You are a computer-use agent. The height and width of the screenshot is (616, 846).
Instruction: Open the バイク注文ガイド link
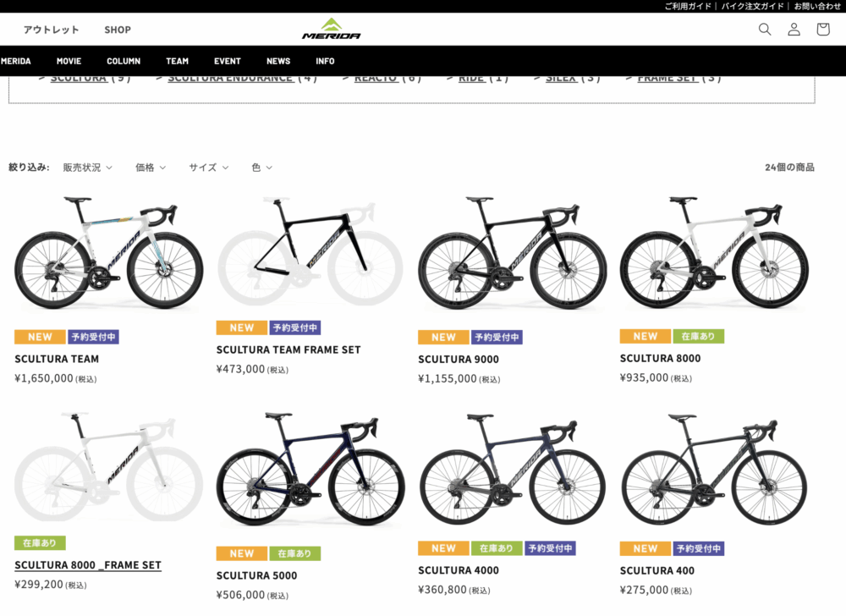coord(752,6)
